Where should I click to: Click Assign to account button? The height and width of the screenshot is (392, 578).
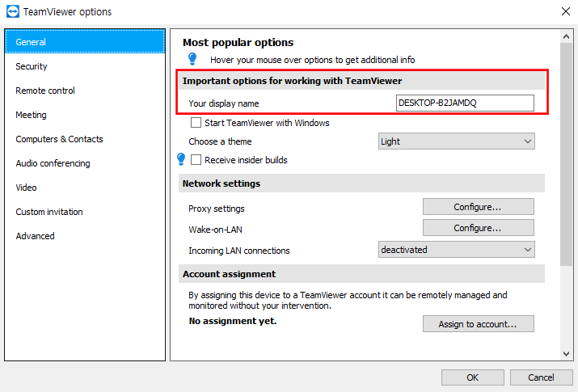478,324
